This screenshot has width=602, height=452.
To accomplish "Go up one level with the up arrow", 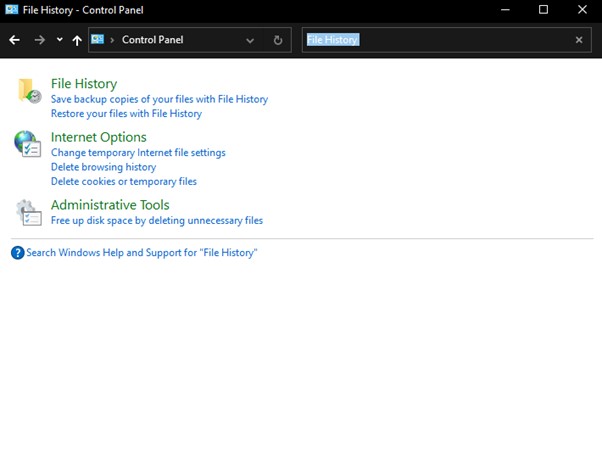I will coord(77,40).
